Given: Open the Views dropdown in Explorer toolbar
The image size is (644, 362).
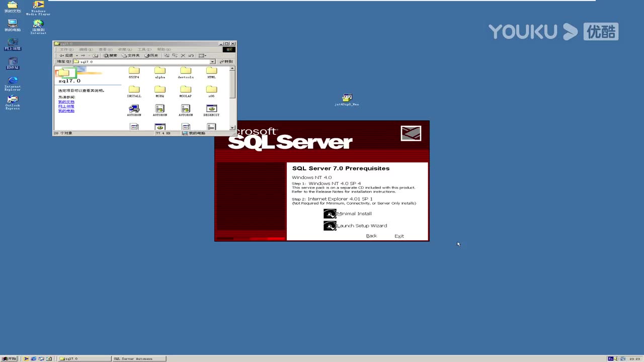Looking at the screenshot, I should point(202,55).
